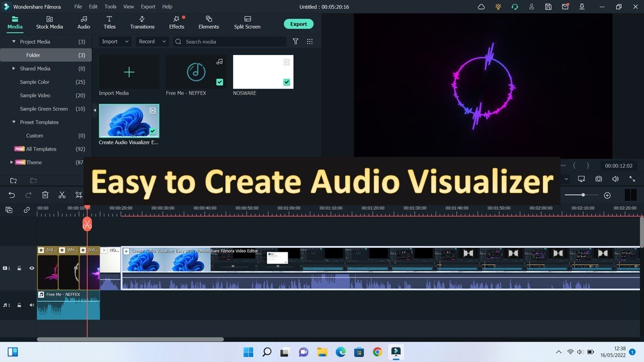The width and height of the screenshot is (644, 362).
Task: Collapse the Project Media tree
Action: click(14, 42)
